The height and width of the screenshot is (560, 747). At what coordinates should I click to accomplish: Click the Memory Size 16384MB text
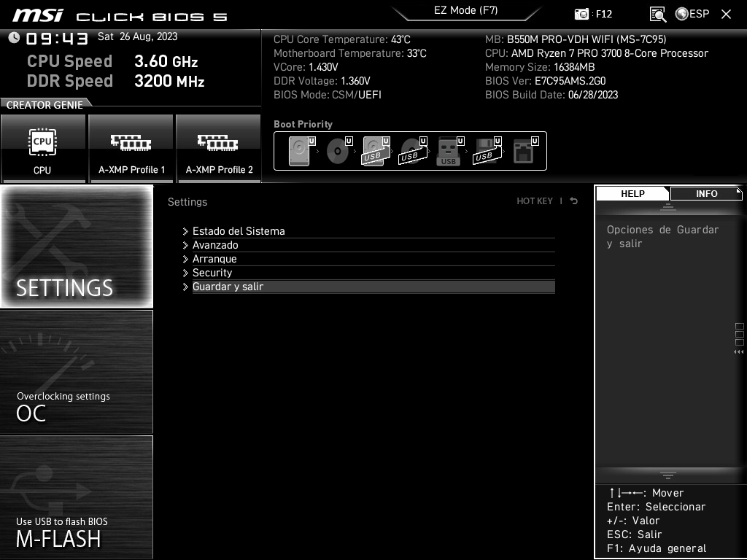coord(540,67)
